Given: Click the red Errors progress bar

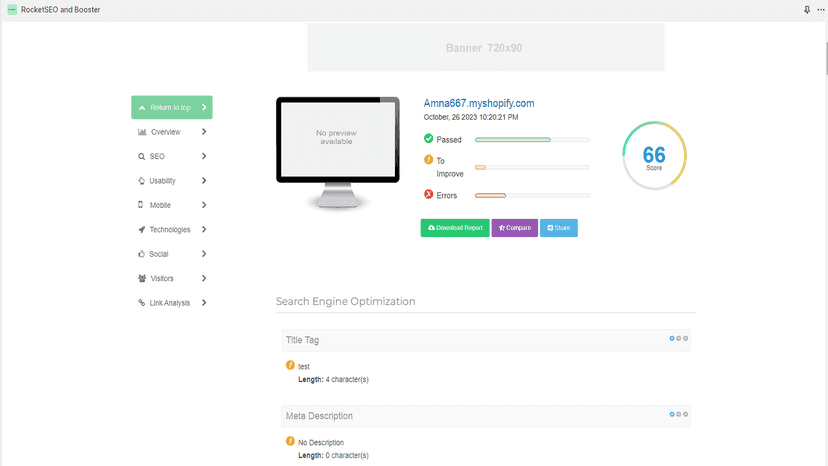Looking at the screenshot, I should click(532, 195).
